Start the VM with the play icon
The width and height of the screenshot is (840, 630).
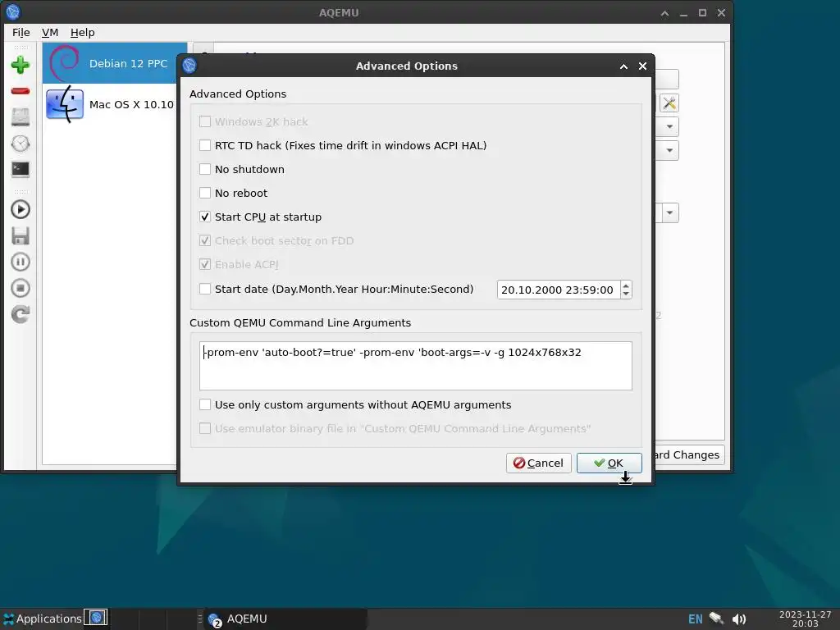[21, 209]
